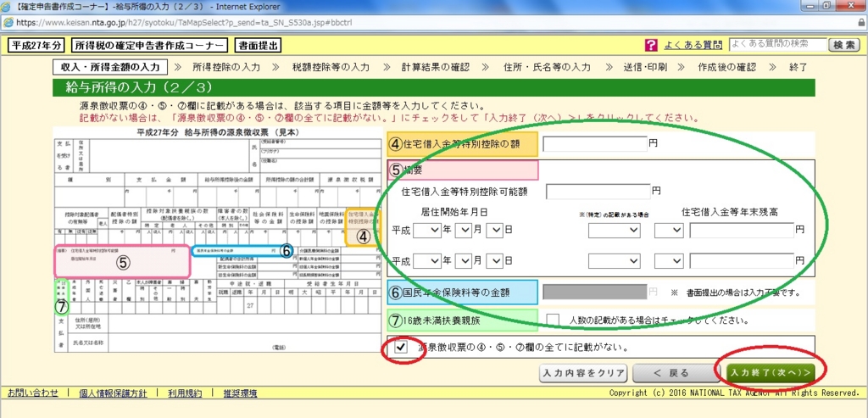This screenshot has width=868, height=418.
Task: Select 終了 step
Action: pyautogui.click(x=798, y=68)
